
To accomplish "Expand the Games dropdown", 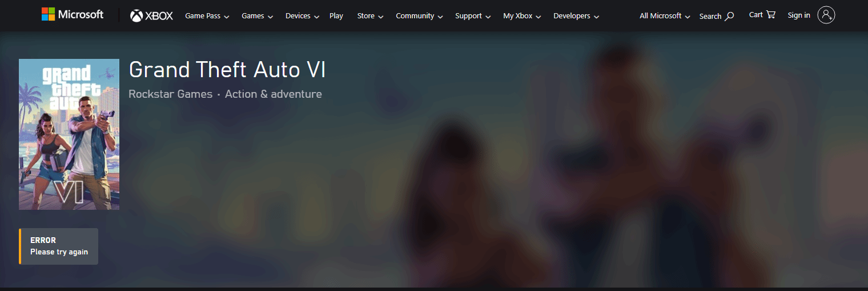I will [257, 16].
